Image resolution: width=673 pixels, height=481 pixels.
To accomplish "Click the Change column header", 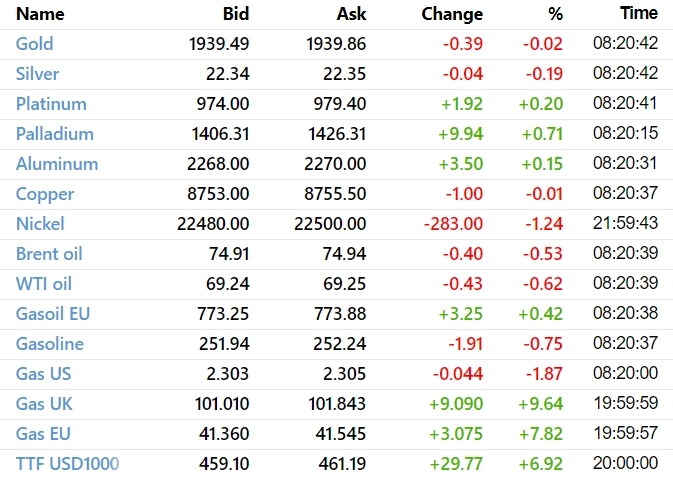I will 452,14.
